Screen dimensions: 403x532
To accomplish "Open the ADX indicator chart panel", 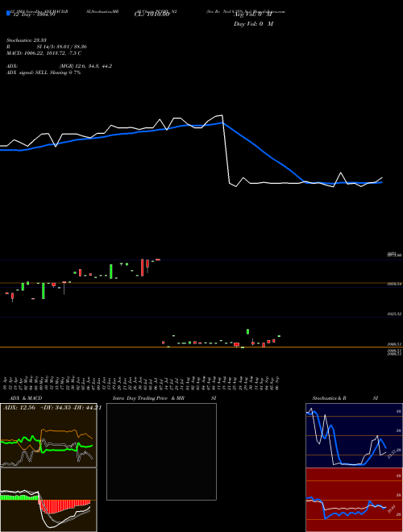I will [x=48, y=435].
